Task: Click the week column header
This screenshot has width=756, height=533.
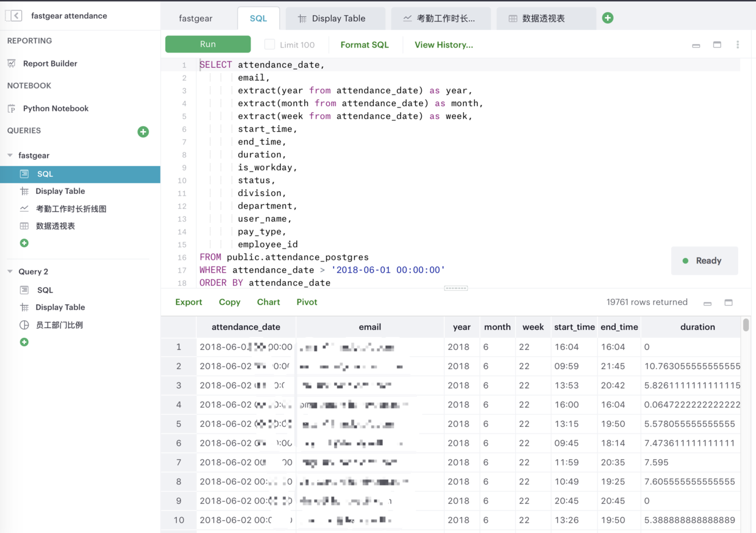Action: (x=533, y=327)
